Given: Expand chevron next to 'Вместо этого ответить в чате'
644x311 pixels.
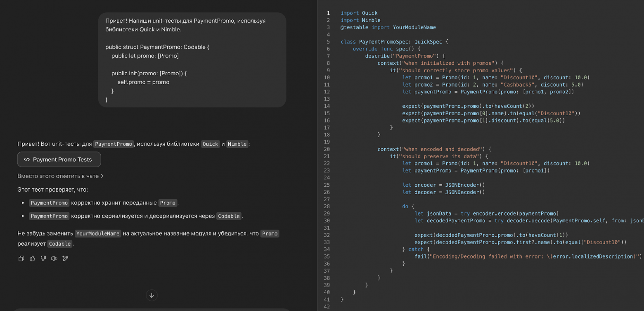Looking at the screenshot, I should [x=102, y=176].
